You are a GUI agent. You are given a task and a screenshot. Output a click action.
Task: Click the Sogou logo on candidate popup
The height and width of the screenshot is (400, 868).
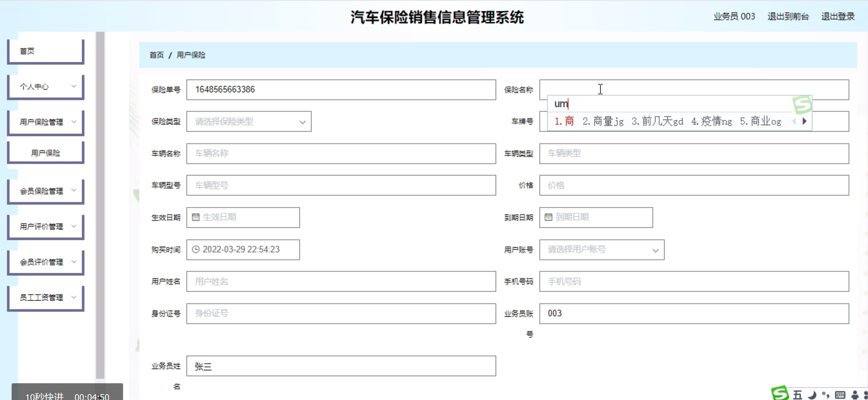pyautogui.click(x=802, y=104)
